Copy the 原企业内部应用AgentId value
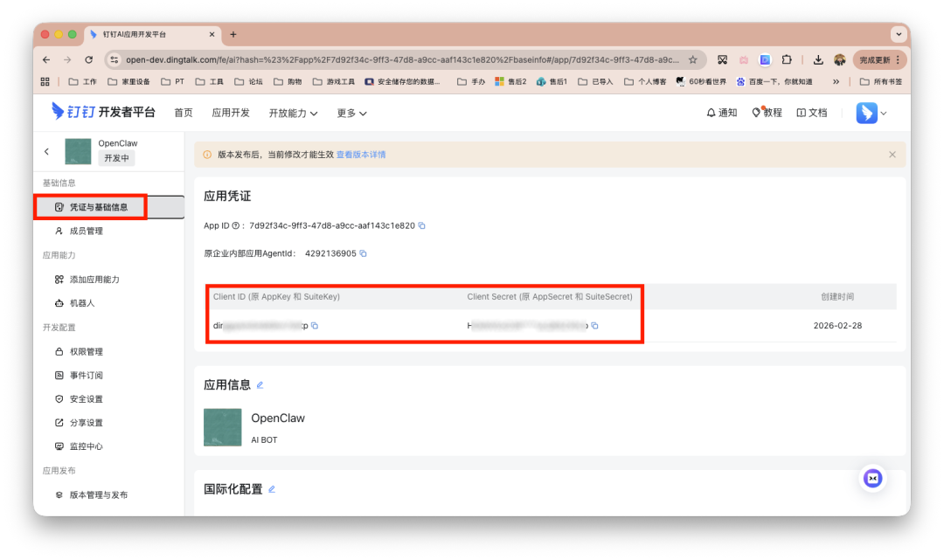944x560 pixels. [x=364, y=253]
